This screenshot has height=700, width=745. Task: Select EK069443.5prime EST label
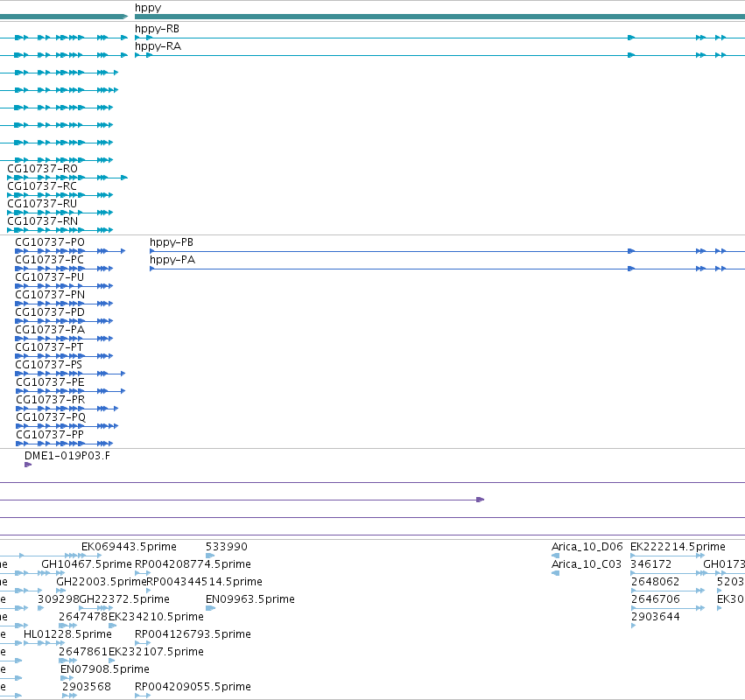click(x=129, y=547)
